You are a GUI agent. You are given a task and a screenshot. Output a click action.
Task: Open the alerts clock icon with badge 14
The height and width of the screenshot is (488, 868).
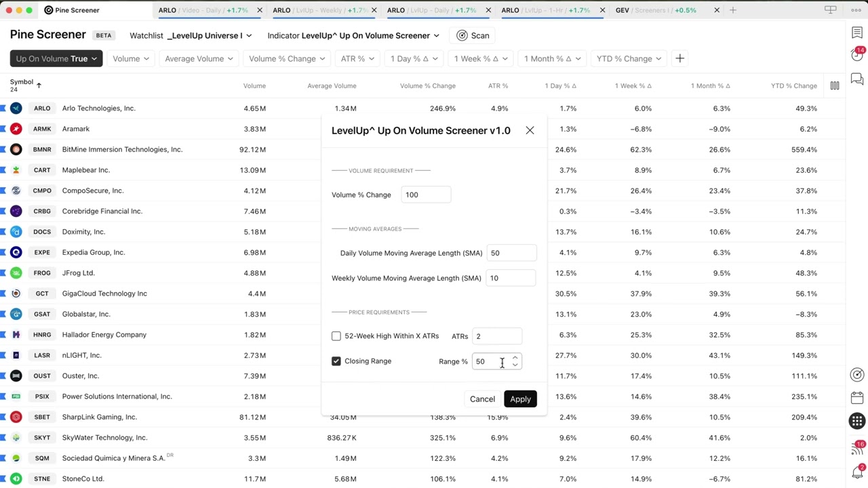point(857,55)
